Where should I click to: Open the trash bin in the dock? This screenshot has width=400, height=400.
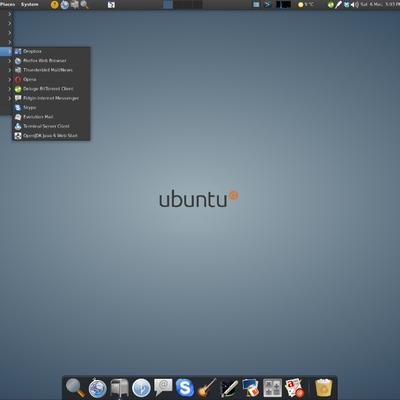point(323,388)
